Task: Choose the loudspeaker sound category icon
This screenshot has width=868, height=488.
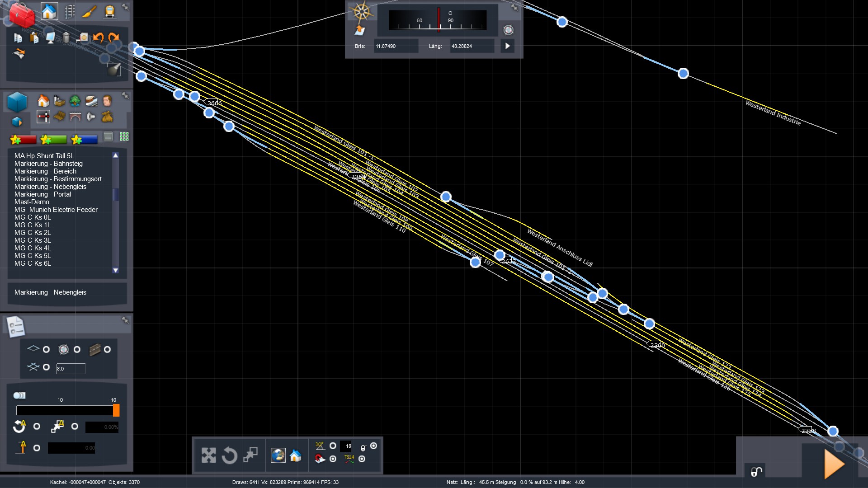Action: (91, 117)
